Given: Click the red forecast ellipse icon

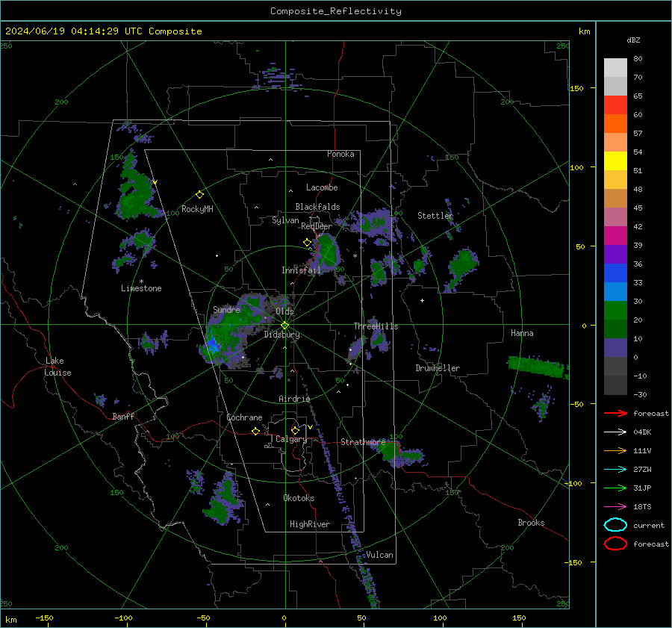Looking at the screenshot, I should 615,544.
